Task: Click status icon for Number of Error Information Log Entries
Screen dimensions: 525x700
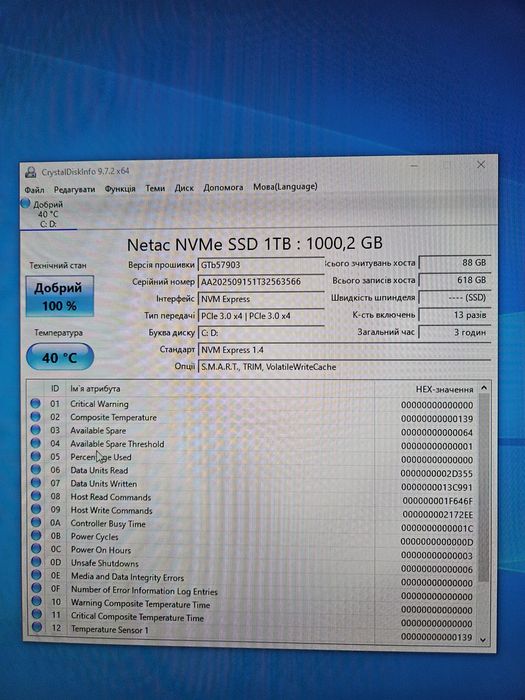Action: pyautogui.click(x=37, y=588)
